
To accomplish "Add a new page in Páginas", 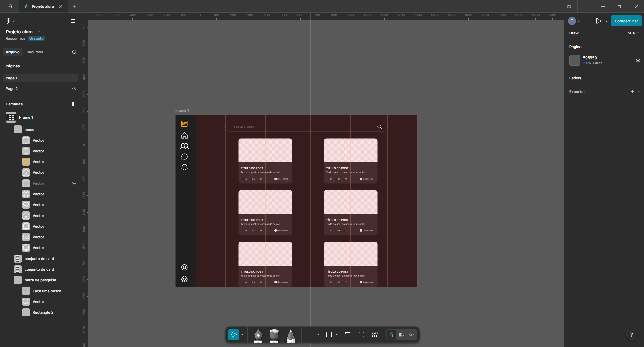I will [74, 66].
